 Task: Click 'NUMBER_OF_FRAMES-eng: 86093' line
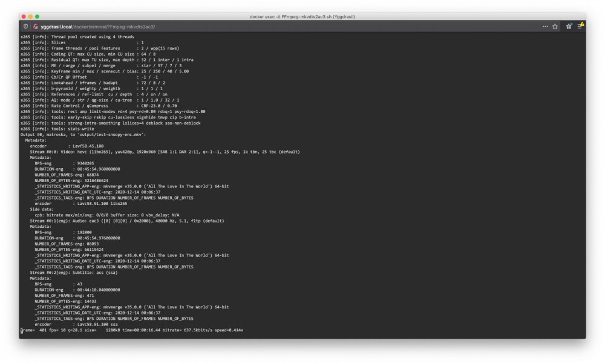pos(67,244)
